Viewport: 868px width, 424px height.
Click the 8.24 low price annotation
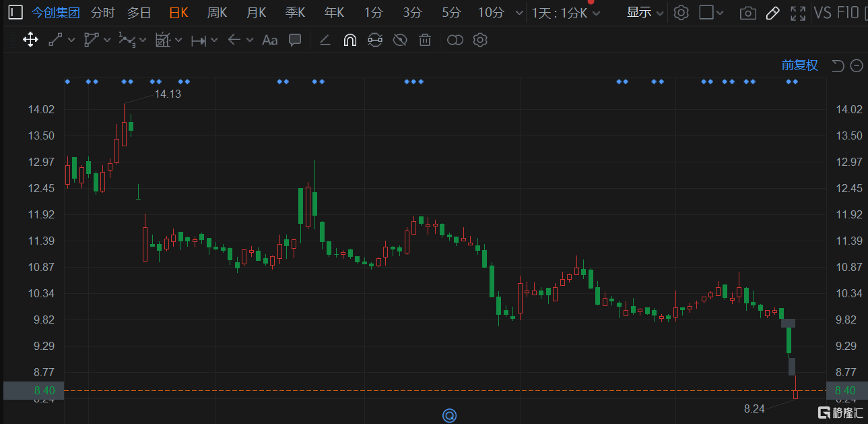754,408
